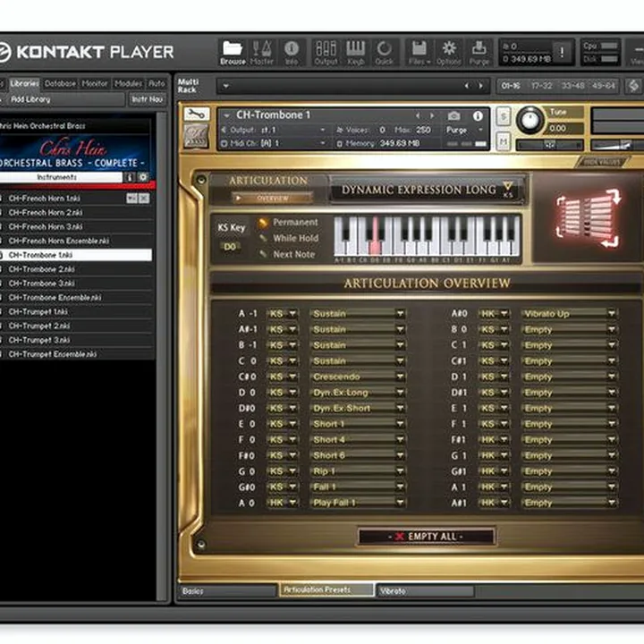Image resolution: width=644 pixels, height=644 pixels.
Task: Open the C#0 Crescendo articulation dropdown
Action: [x=357, y=377]
